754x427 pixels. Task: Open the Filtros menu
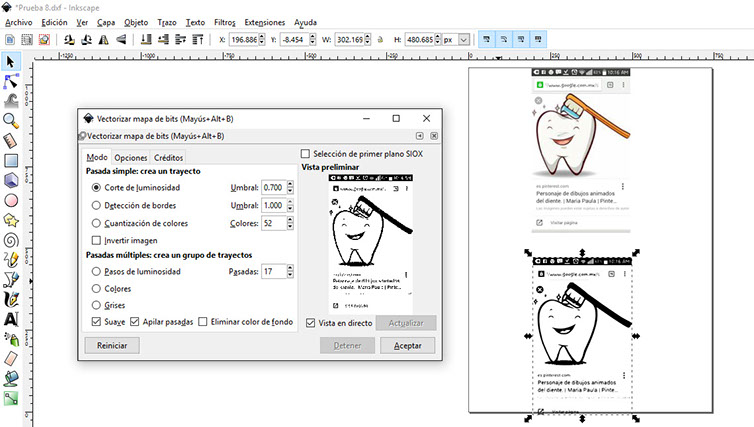225,22
